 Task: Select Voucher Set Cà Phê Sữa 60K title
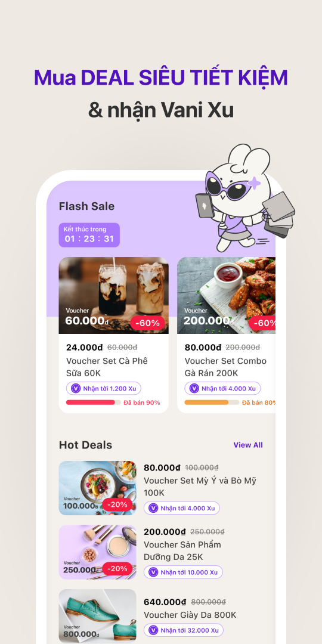pyautogui.click(x=107, y=367)
